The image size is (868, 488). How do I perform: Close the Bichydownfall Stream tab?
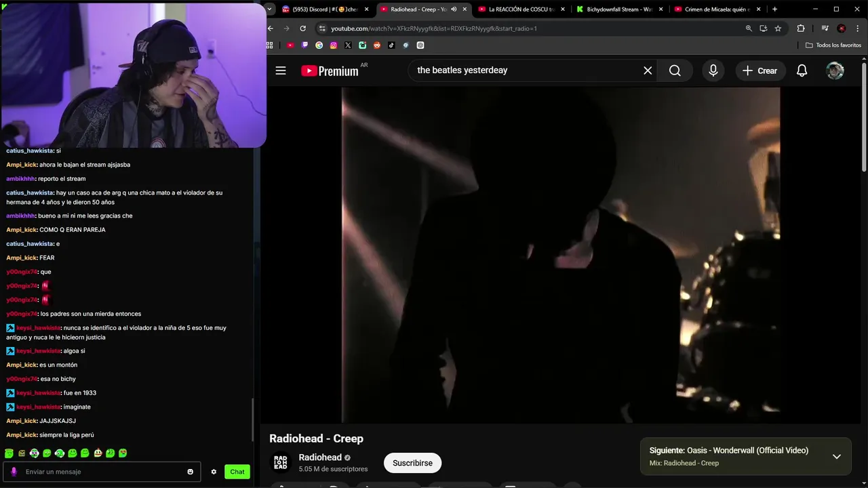click(x=661, y=9)
